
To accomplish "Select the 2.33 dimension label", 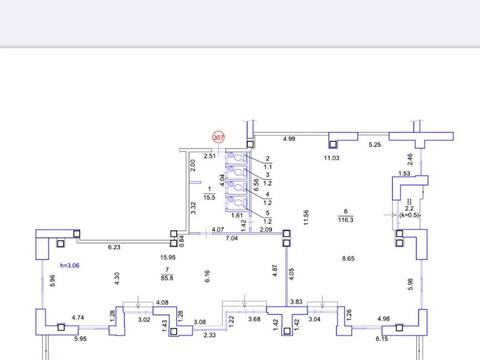I will click(210, 335).
